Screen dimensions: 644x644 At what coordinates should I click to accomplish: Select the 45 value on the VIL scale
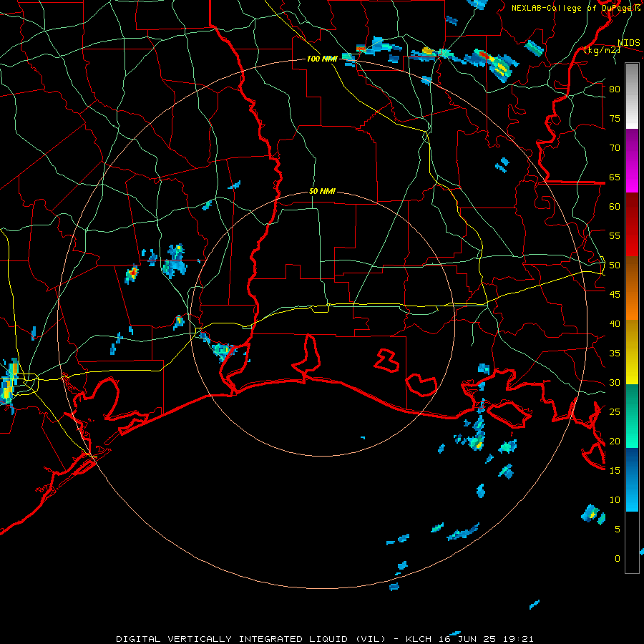click(615, 295)
